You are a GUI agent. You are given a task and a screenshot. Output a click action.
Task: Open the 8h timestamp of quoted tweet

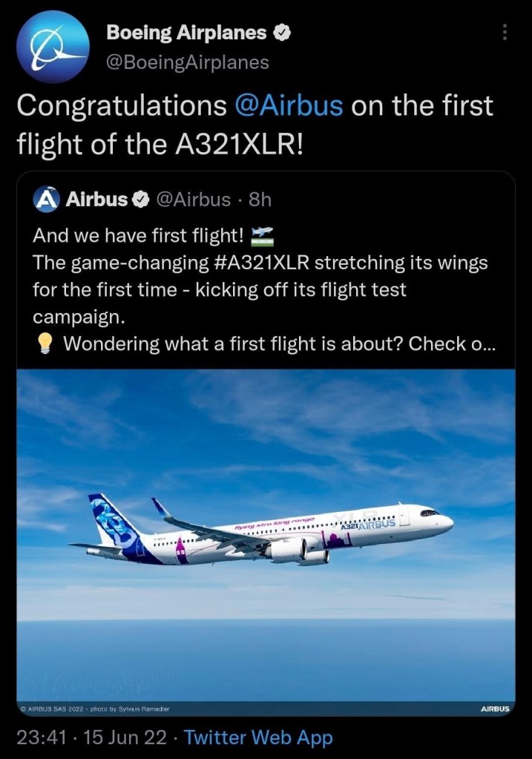tap(262, 199)
